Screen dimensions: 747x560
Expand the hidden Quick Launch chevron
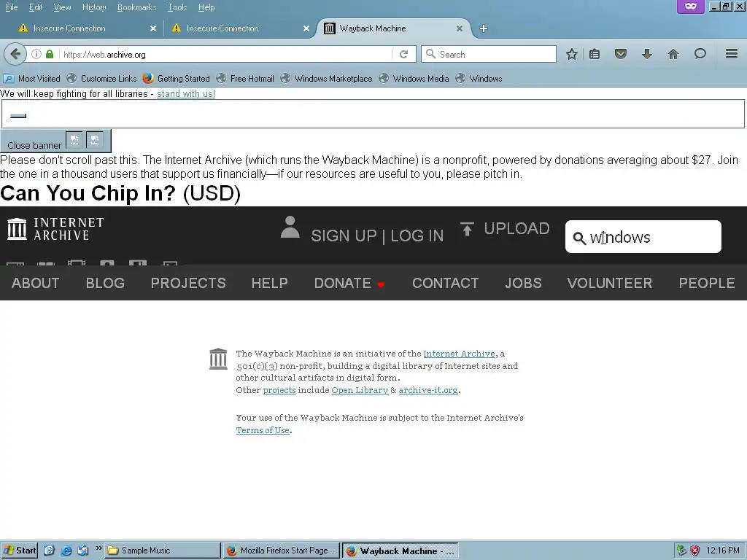(98, 548)
